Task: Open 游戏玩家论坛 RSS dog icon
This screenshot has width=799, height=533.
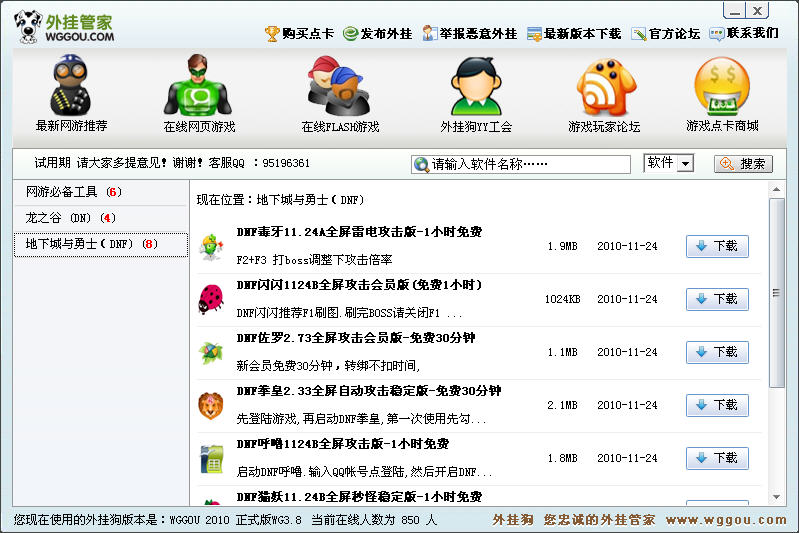Action: pos(606,87)
